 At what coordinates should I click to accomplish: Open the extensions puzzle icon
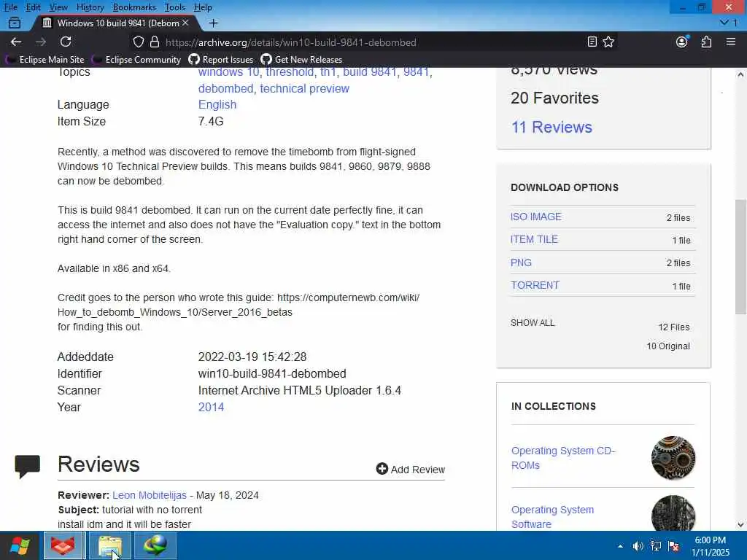pyautogui.click(x=706, y=42)
